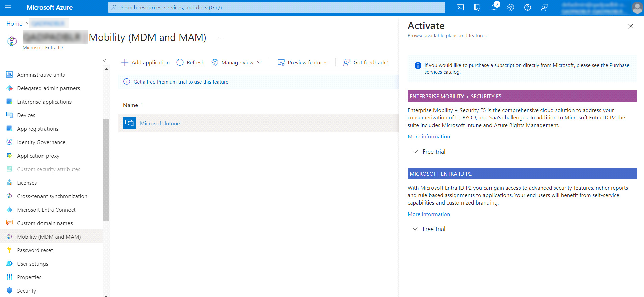644x297 pixels.
Task: Collapse the left sidebar with double chevron
Action: point(105,60)
